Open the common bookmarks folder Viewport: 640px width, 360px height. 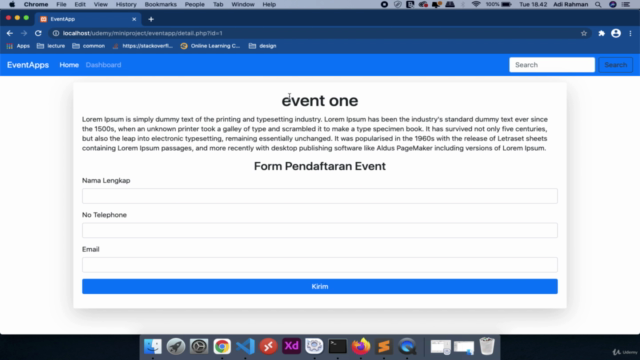pyautogui.click(x=89, y=46)
